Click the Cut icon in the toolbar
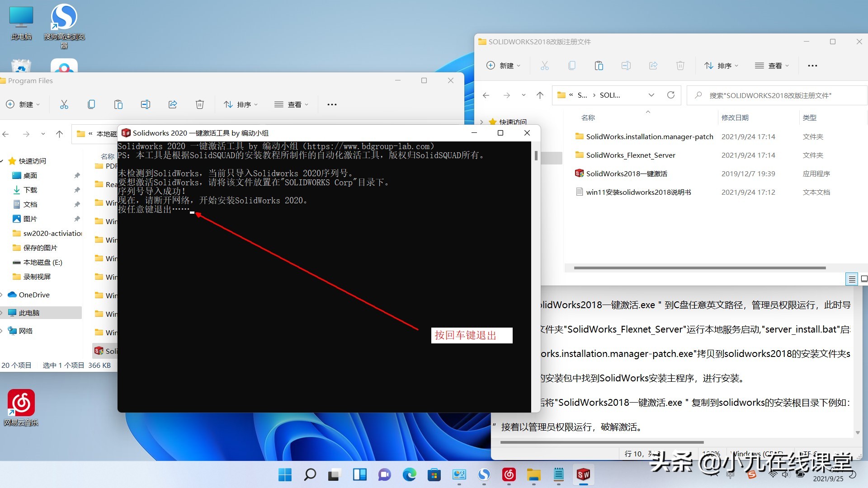The width and height of the screenshot is (868, 488). (545, 66)
